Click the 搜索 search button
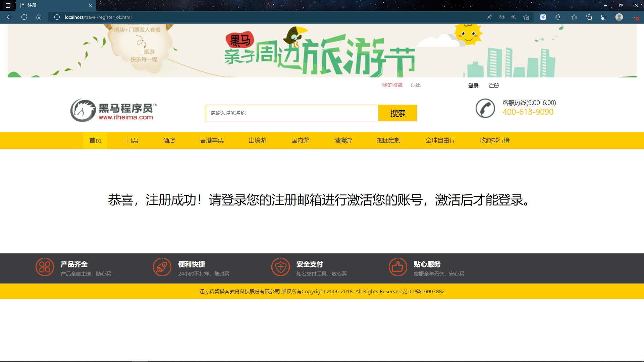Viewport: 644px width, 362px height. [398, 113]
